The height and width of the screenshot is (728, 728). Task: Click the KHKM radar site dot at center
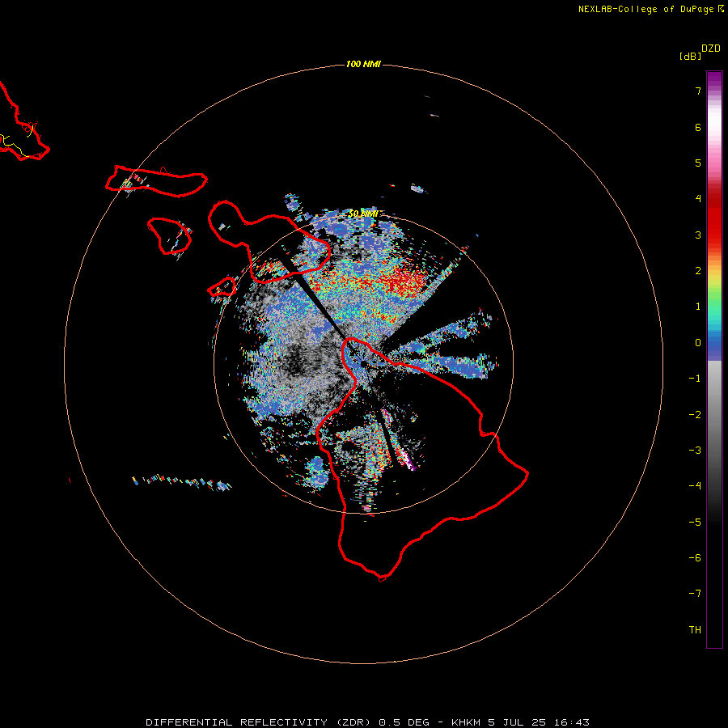tap(363, 364)
